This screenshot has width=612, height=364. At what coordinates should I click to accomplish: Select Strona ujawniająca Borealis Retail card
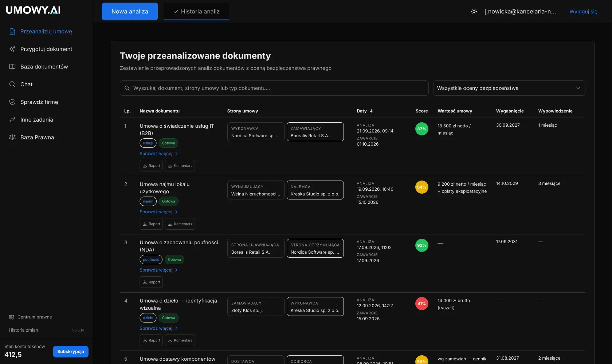point(256,248)
